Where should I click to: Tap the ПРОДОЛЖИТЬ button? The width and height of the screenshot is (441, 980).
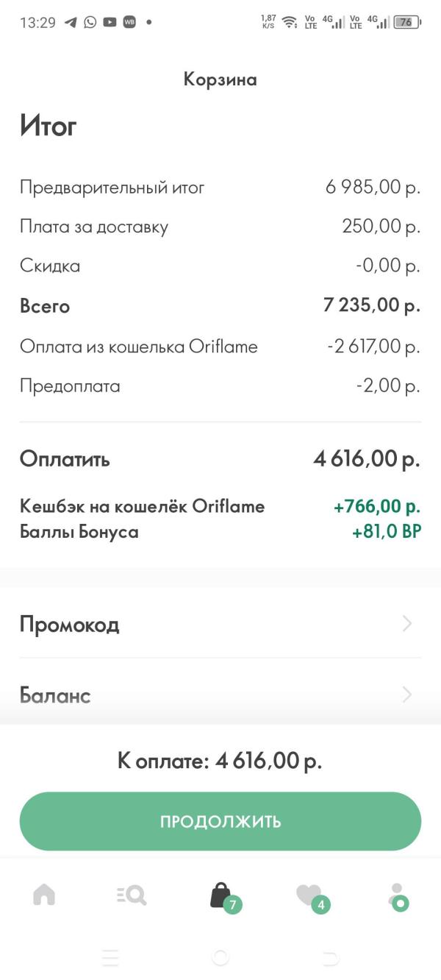coord(220,821)
